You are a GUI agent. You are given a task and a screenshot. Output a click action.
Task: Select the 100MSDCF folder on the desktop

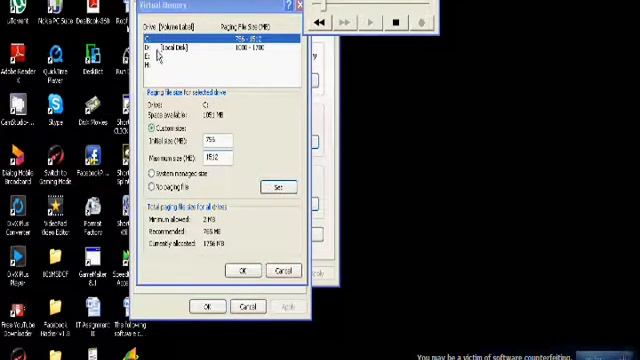point(55,261)
